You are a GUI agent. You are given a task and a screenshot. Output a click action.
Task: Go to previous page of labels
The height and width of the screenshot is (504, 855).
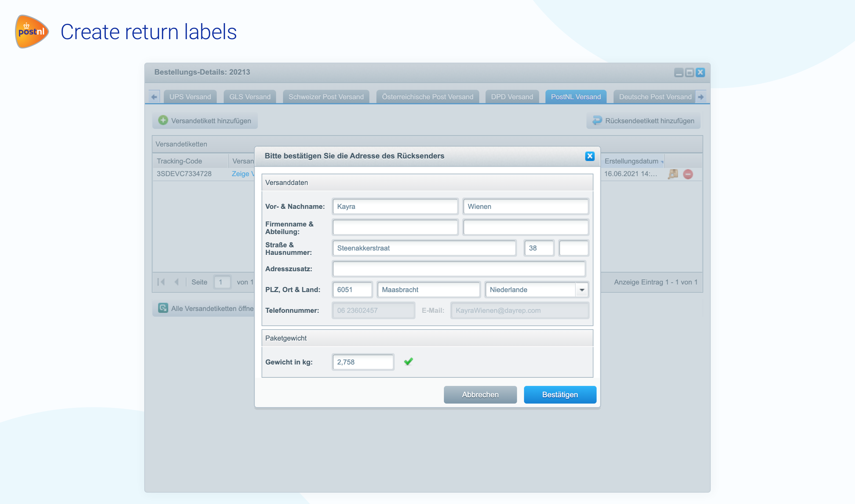tap(177, 282)
